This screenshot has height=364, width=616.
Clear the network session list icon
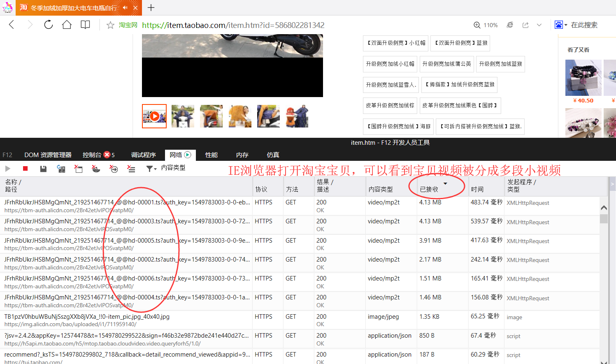click(131, 169)
